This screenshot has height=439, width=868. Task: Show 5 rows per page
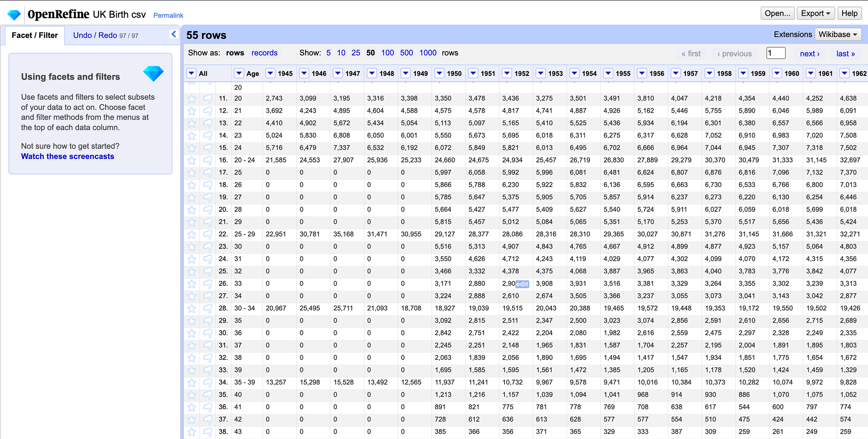328,53
